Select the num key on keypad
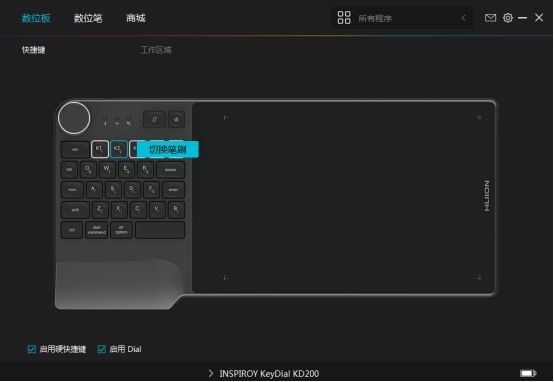This screenshot has height=382, width=554. [72, 190]
